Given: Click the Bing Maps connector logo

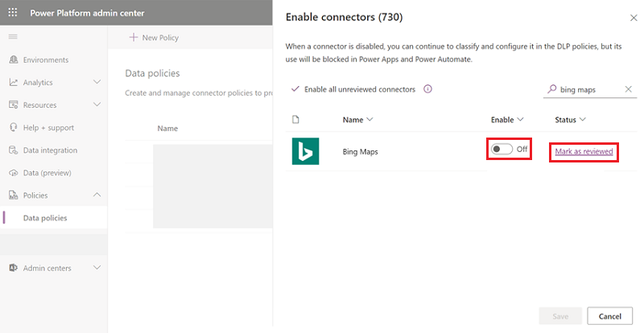Looking at the screenshot, I should point(305,151).
